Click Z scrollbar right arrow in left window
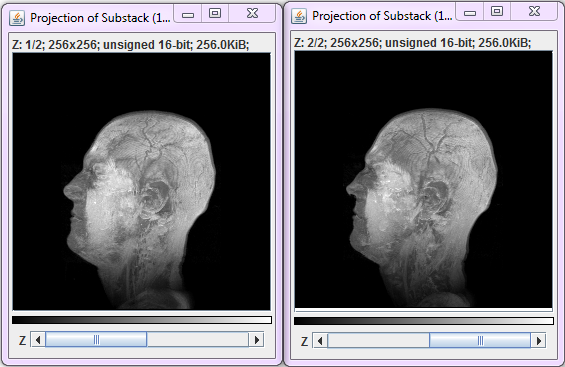 click(x=256, y=340)
